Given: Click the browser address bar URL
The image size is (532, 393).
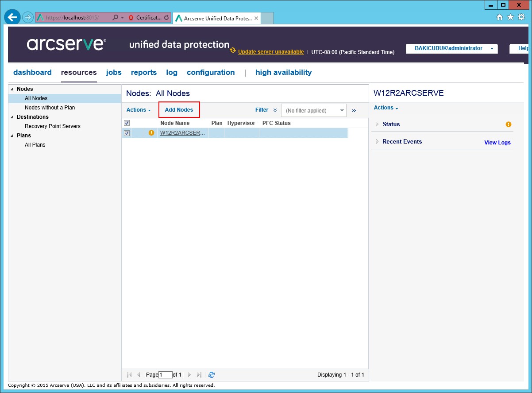Looking at the screenshot, I should pos(73,18).
